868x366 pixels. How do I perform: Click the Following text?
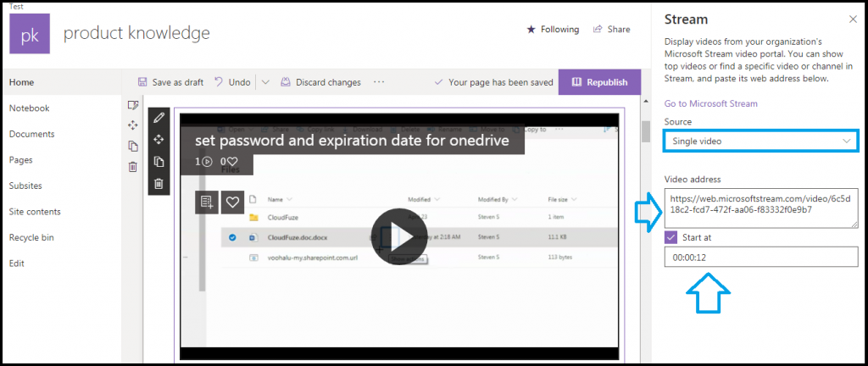tap(559, 30)
